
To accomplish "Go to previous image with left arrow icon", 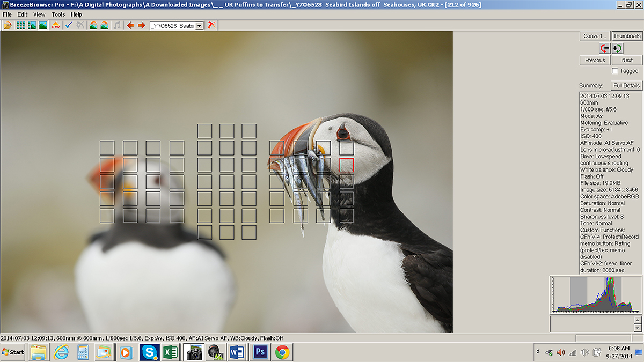I will tap(130, 25).
